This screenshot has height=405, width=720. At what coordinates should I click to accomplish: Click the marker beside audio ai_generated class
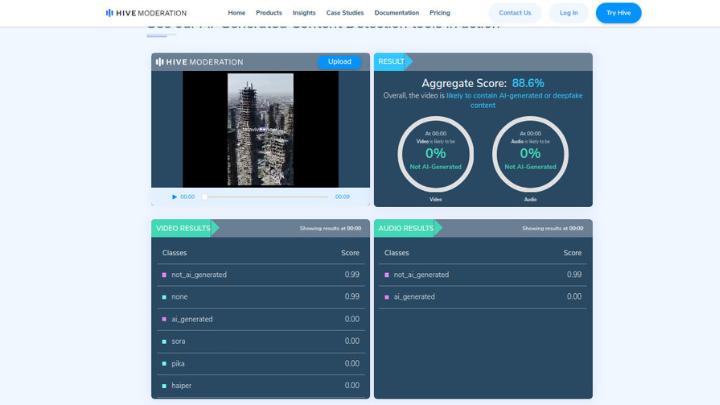[386, 297]
